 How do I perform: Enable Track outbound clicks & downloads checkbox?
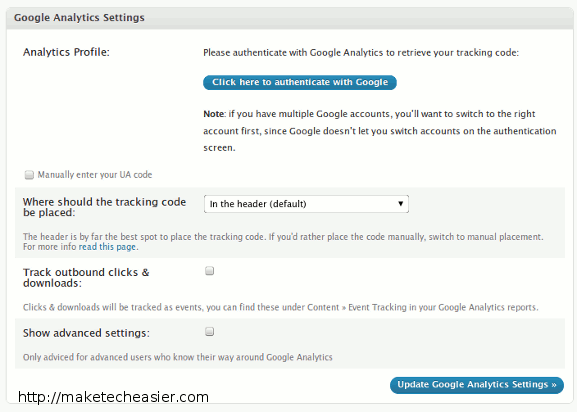[209, 271]
